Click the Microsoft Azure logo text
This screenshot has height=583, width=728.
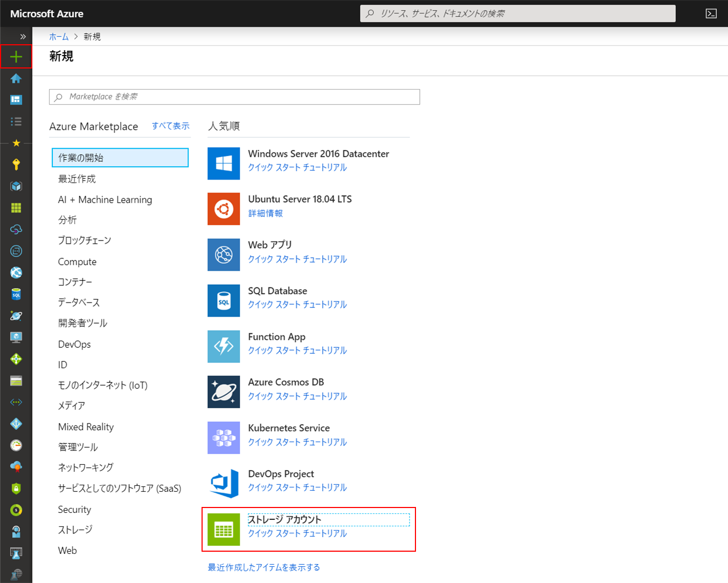coord(47,13)
